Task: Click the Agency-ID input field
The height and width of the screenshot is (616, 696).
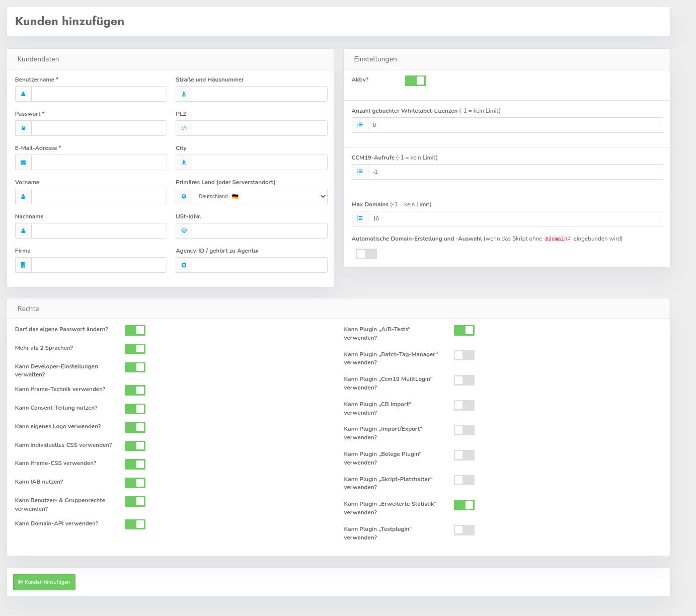Action: (259, 265)
